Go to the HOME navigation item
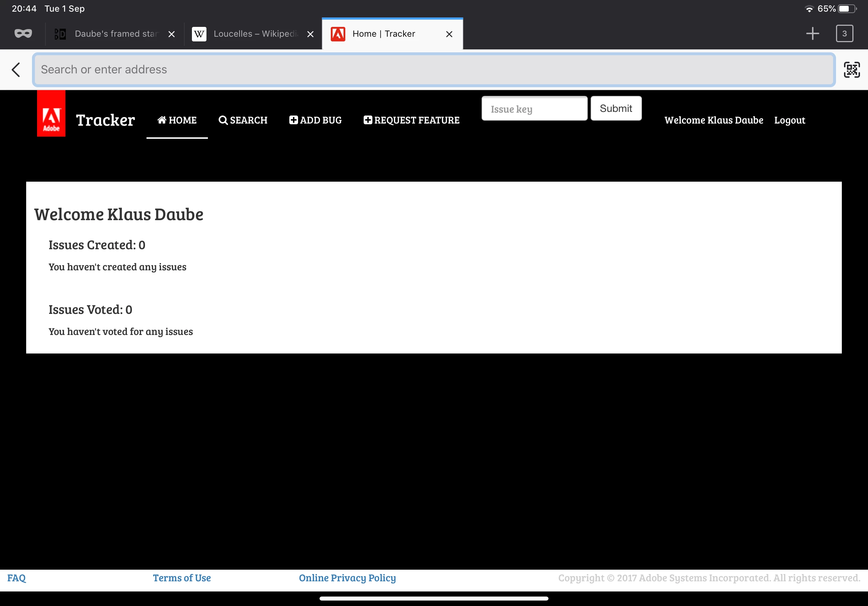 point(177,120)
